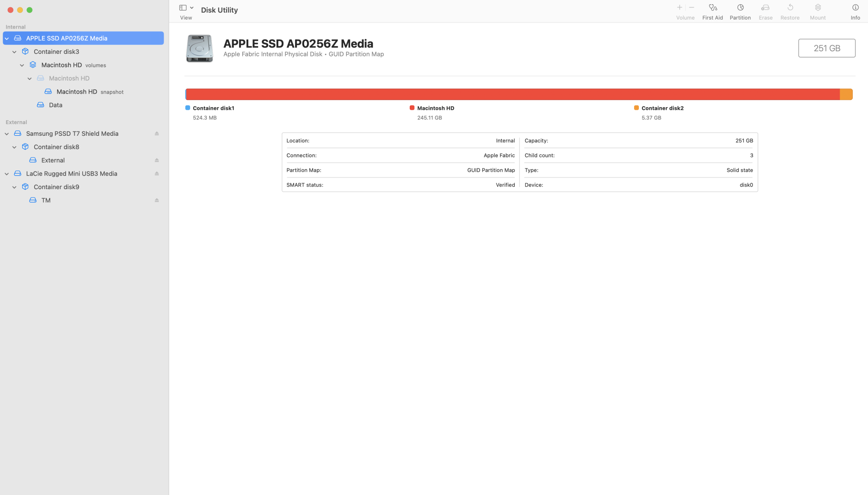Eject LaCie Rugged Mini USB3 Media

(x=157, y=174)
